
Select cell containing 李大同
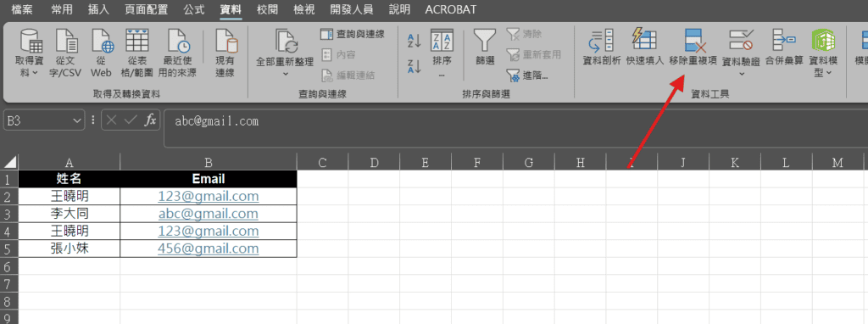(x=70, y=214)
